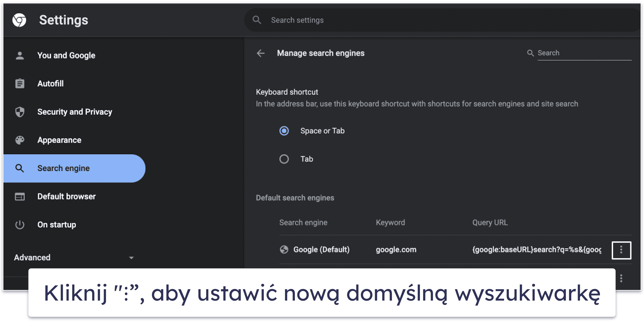This screenshot has width=644, height=322.
Task: Click the Advanced dropdown arrow
Action: click(131, 258)
